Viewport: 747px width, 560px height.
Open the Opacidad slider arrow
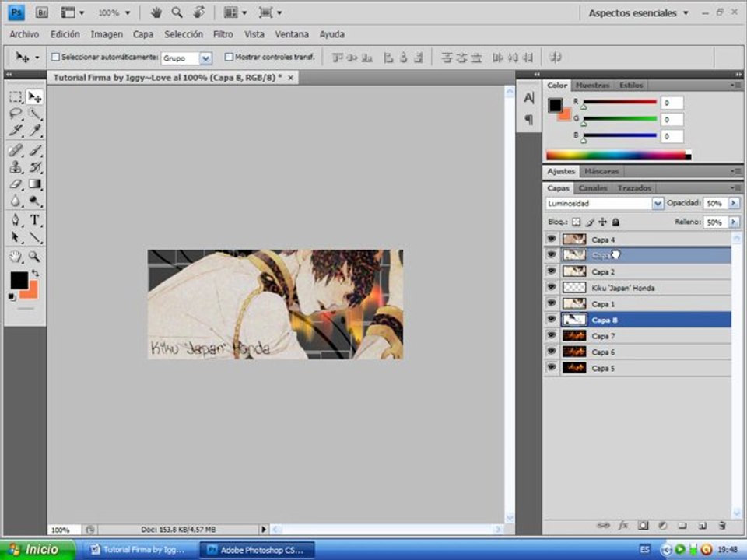coord(734,203)
